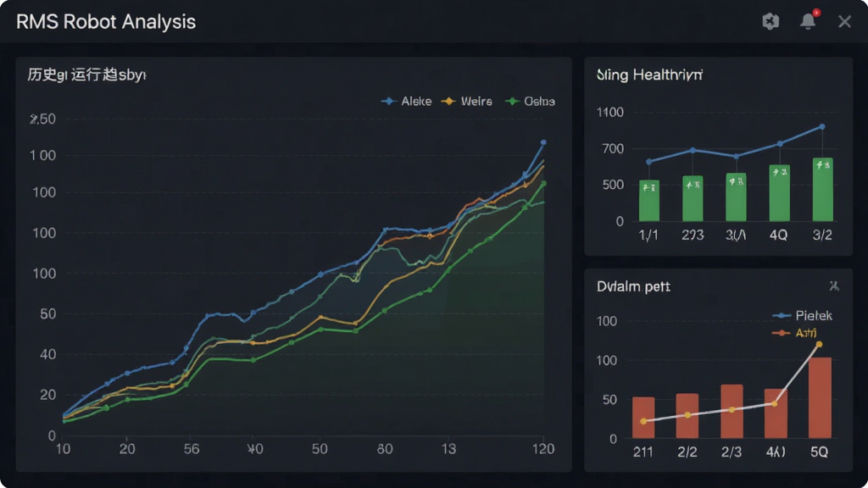Click the small icon in Dvialm pett panel header

(x=834, y=286)
